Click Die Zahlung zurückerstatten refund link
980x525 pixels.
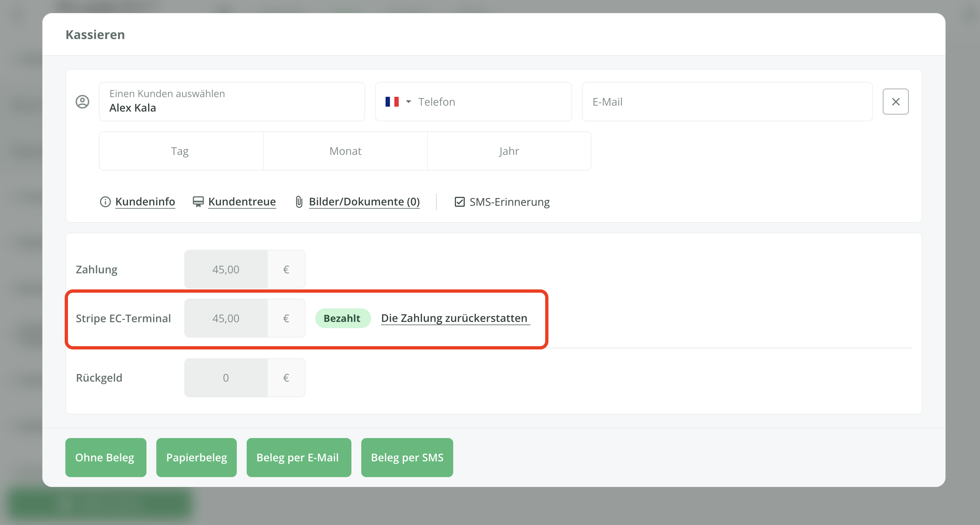(x=454, y=318)
